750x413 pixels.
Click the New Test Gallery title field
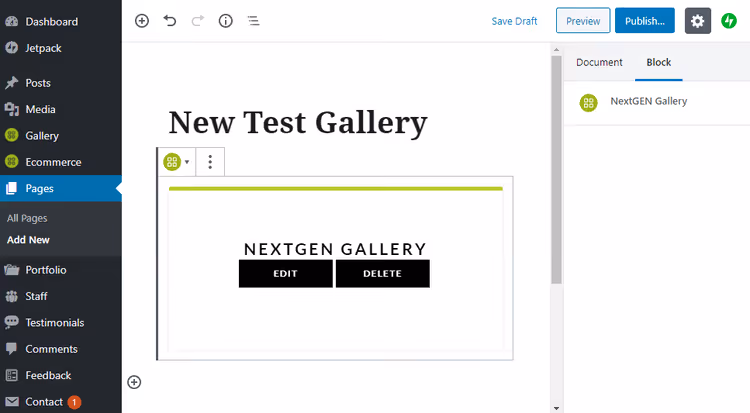[298, 123]
